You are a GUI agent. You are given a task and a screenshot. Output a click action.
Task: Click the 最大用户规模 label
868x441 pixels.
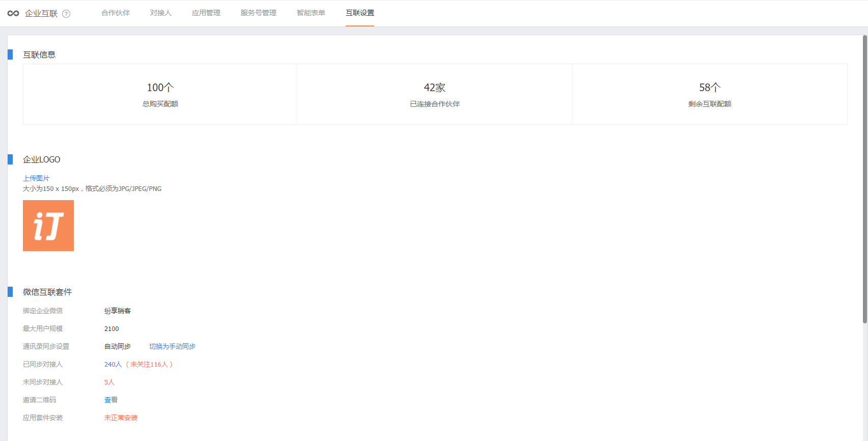pyautogui.click(x=43, y=328)
